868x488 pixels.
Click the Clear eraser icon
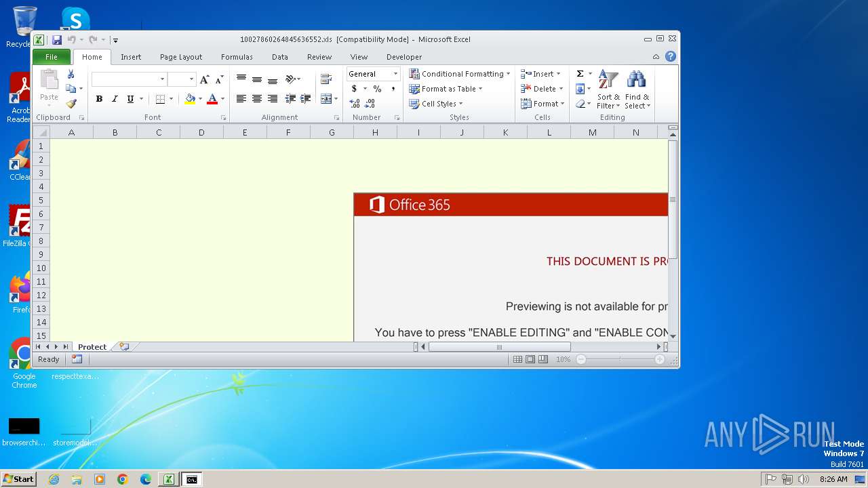[580, 104]
